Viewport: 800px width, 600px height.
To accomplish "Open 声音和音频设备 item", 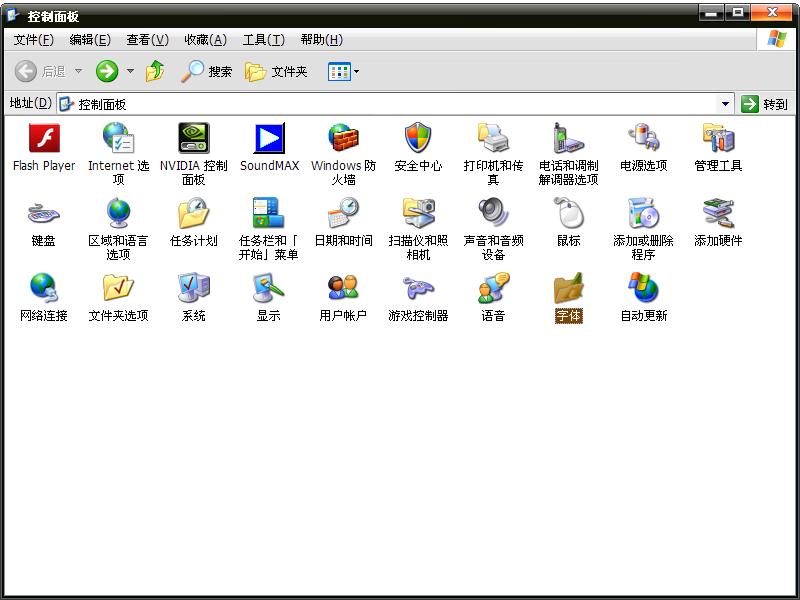I will click(493, 229).
